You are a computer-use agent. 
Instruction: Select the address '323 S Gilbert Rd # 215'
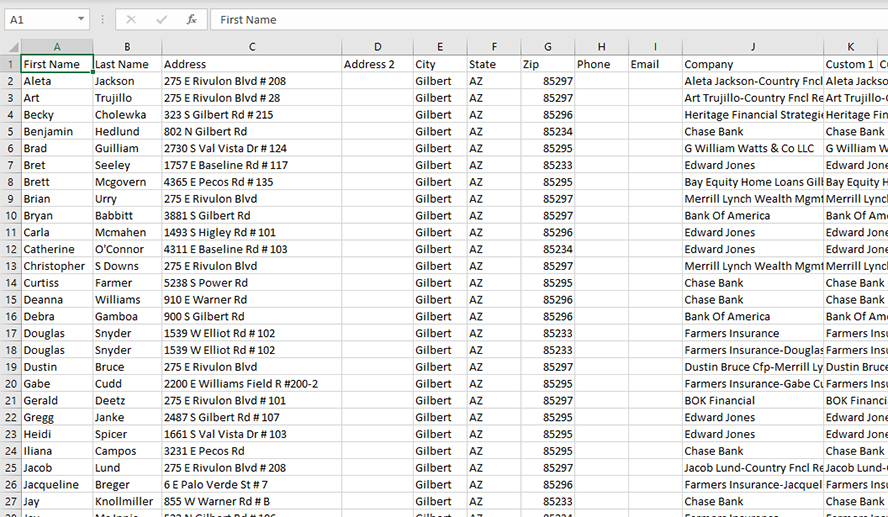(251, 115)
